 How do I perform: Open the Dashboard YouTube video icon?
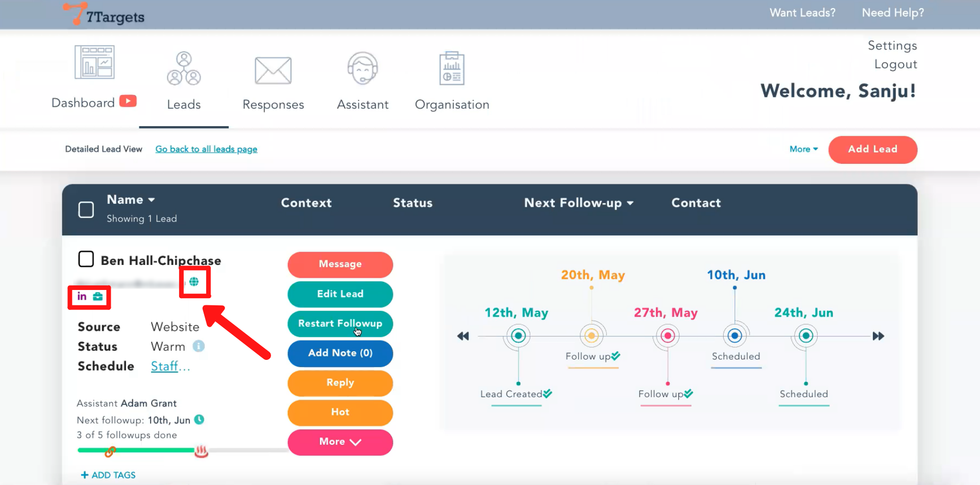coord(128,101)
